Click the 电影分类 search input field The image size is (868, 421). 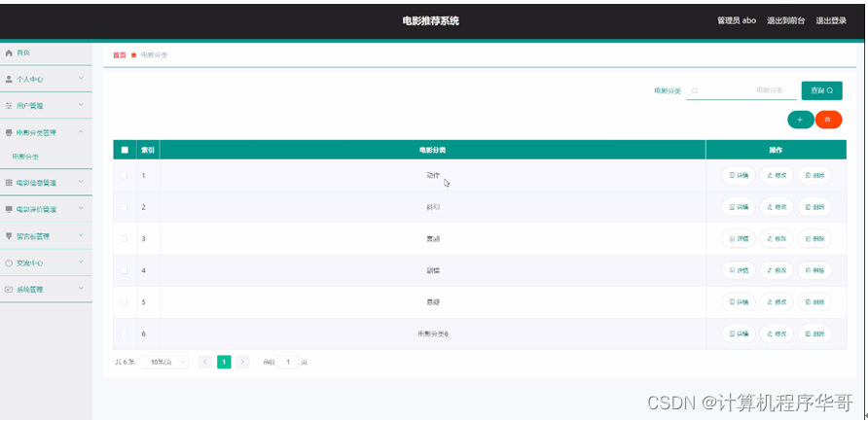tap(741, 90)
